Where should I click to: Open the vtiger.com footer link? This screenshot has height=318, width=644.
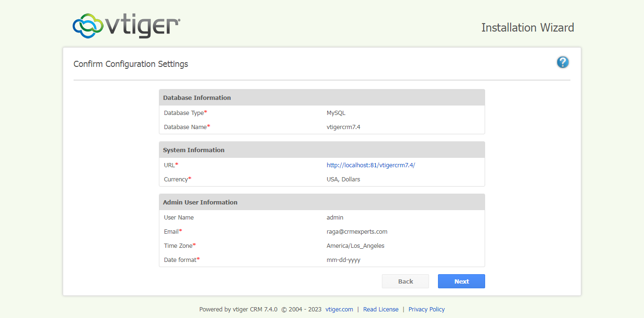[x=339, y=310]
